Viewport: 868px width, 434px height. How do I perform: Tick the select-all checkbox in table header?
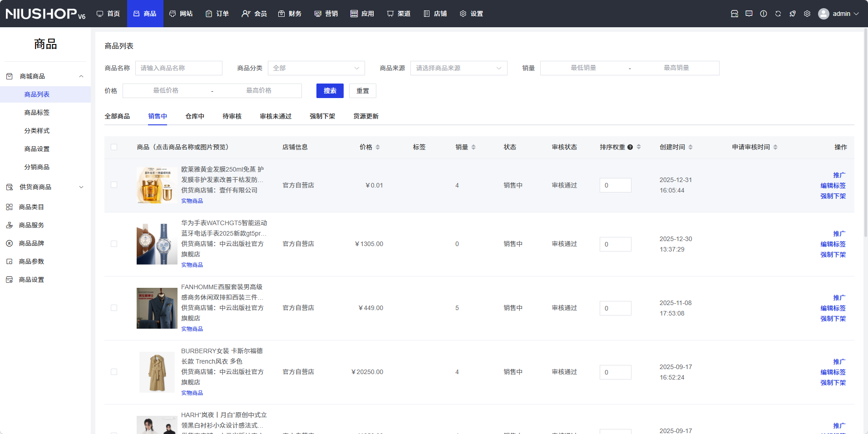click(114, 147)
